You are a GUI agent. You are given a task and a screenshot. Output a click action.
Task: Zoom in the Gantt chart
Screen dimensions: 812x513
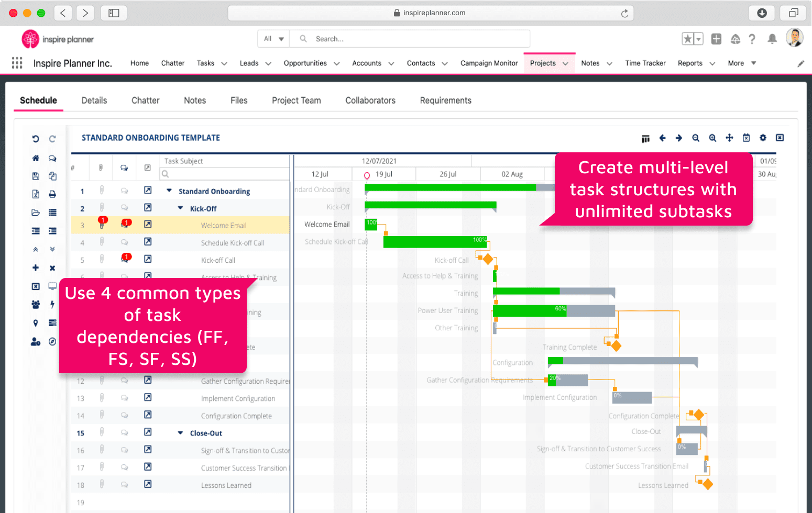coord(712,138)
